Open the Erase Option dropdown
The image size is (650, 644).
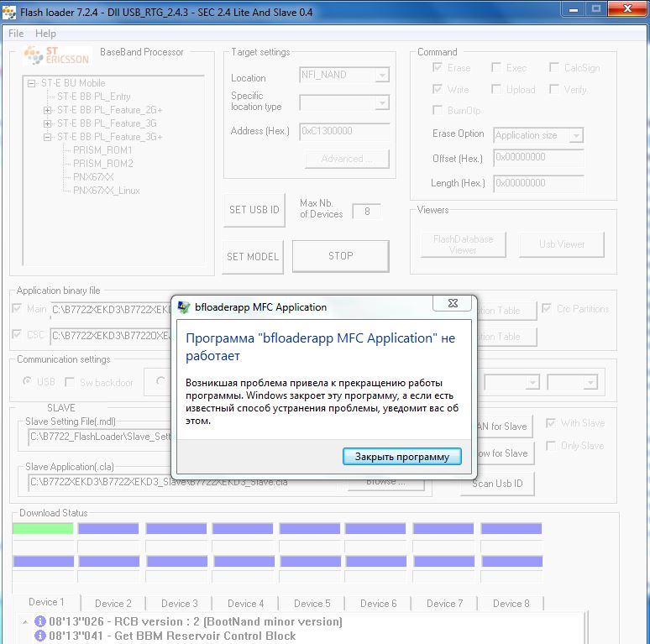(x=576, y=135)
